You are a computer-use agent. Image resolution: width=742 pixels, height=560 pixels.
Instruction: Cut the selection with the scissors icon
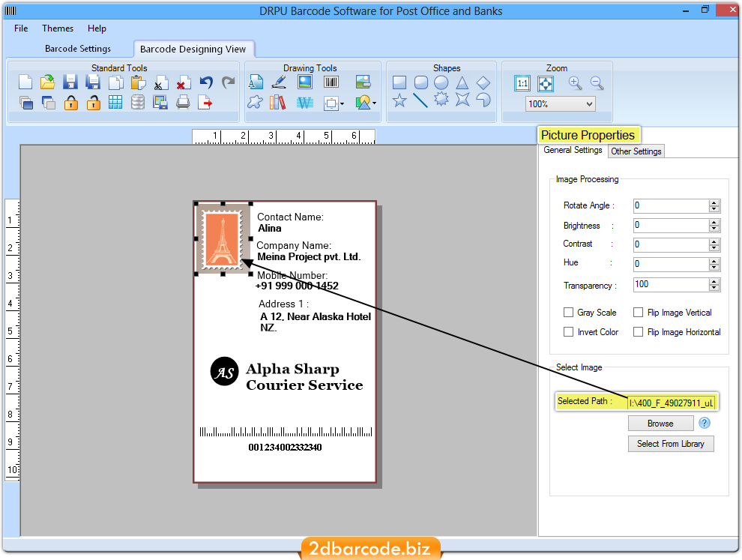pyautogui.click(x=161, y=82)
